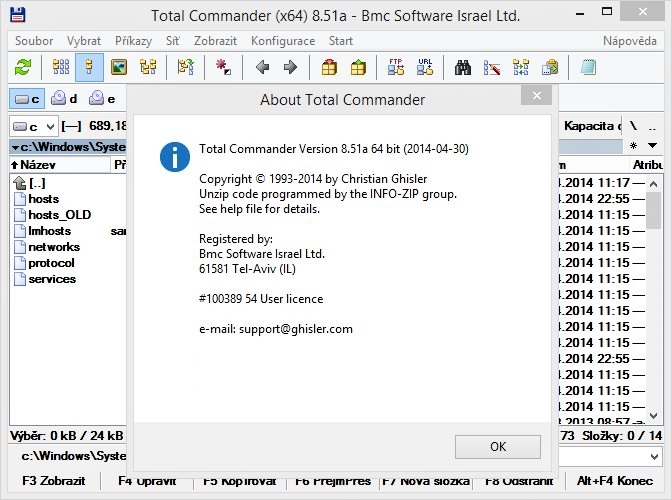672x500 pixels.
Task: Select drive e button
Action: click(x=102, y=98)
